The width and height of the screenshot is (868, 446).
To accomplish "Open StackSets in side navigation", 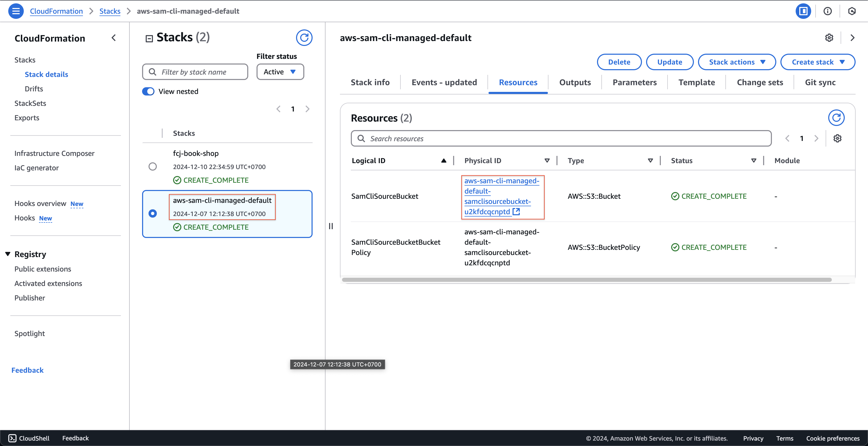I will (x=30, y=103).
